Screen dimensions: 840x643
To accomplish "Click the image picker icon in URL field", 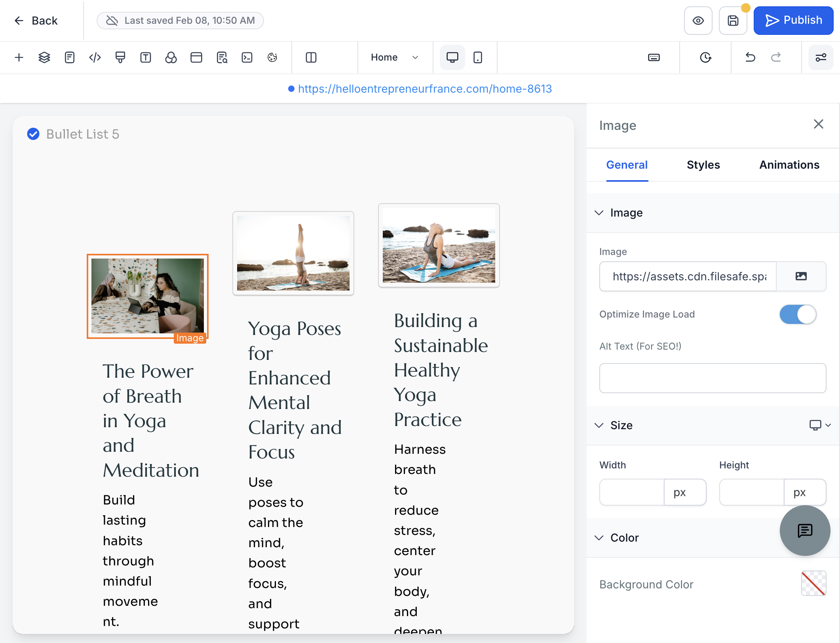I will 801,276.
